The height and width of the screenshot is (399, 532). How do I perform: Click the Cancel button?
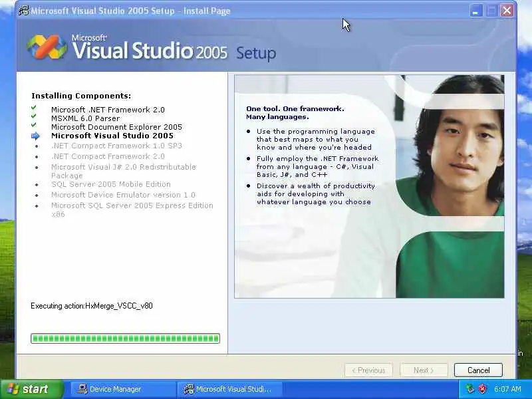478,370
